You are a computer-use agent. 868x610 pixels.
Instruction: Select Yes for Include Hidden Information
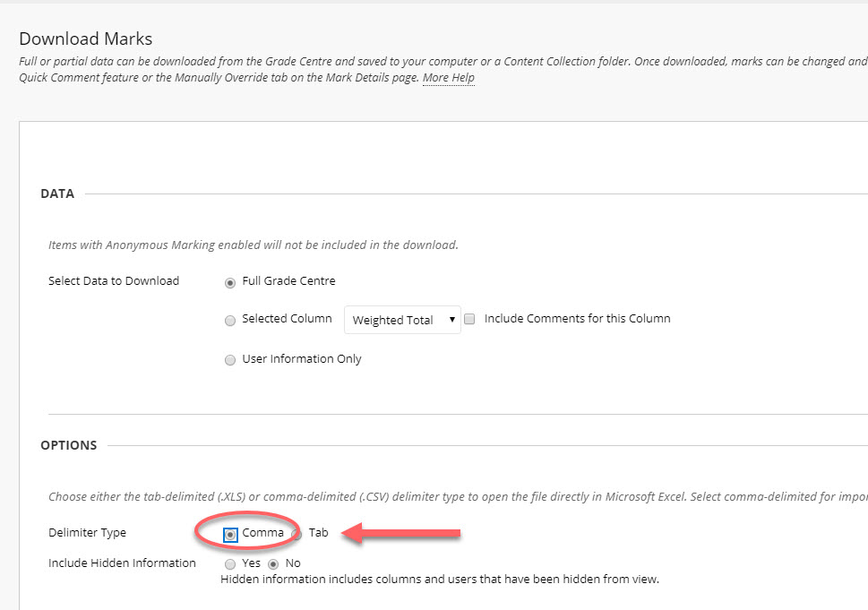click(231, 564)
